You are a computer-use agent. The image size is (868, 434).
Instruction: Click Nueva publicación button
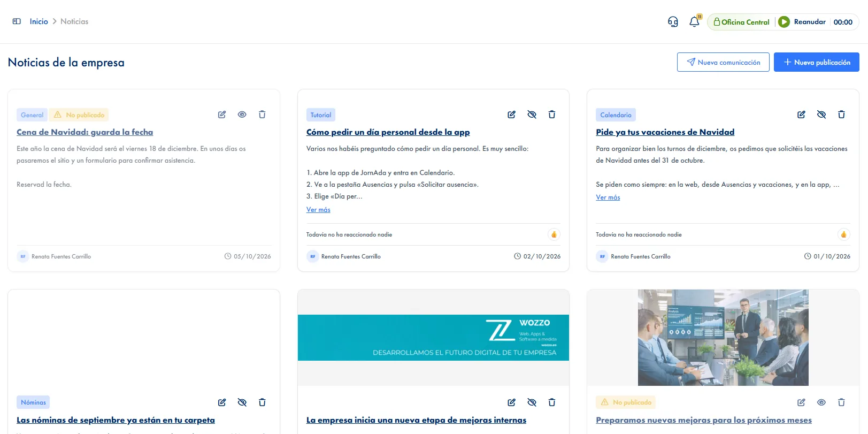click(817, 62)
